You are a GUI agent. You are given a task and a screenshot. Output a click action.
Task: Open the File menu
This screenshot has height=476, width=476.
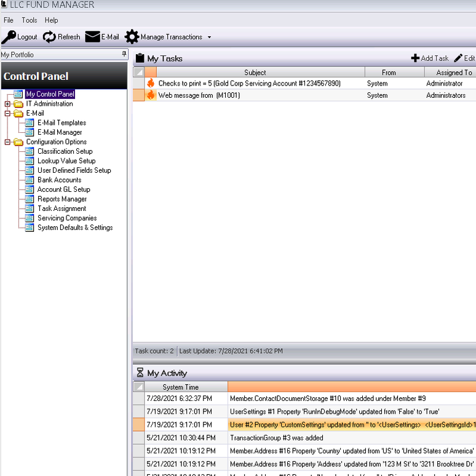tap(9, 20)
